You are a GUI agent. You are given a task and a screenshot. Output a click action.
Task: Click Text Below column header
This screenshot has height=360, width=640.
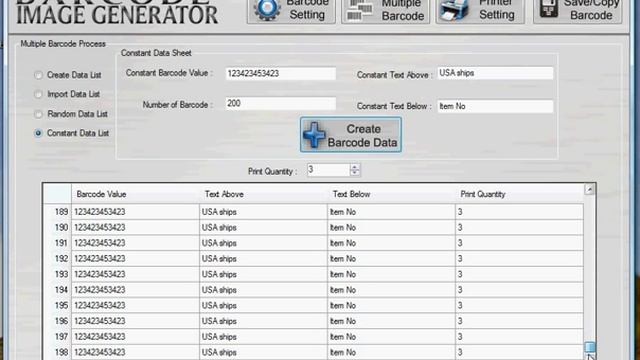coord(391,194)
